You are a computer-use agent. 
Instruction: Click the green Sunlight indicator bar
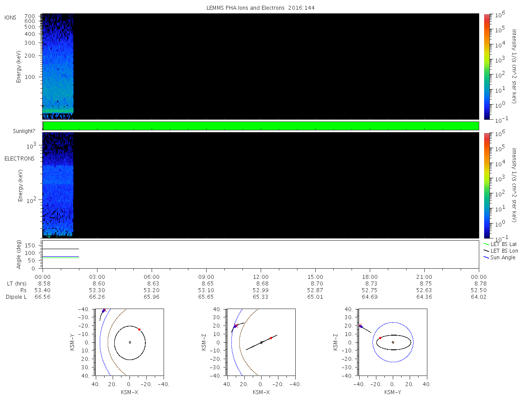261,126
